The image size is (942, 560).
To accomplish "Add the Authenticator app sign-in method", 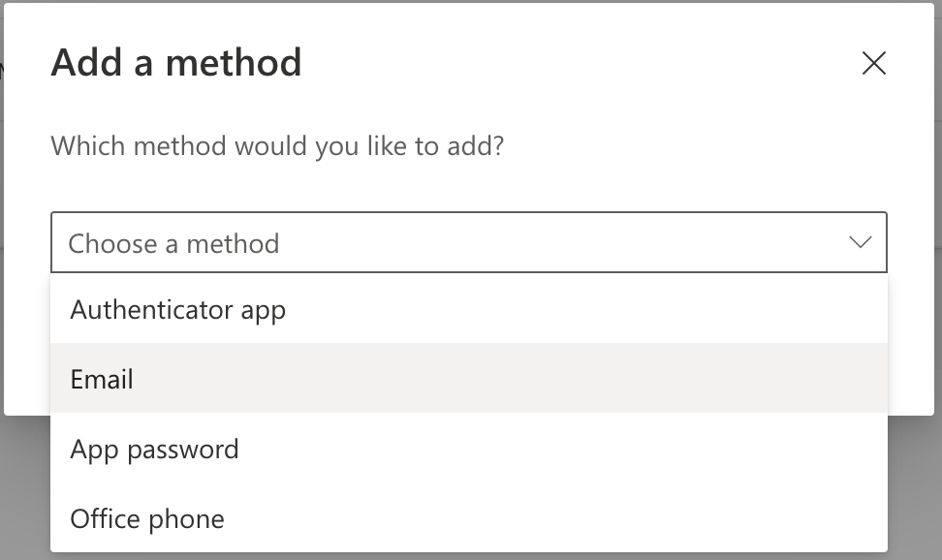I will (x=178, y=310).
